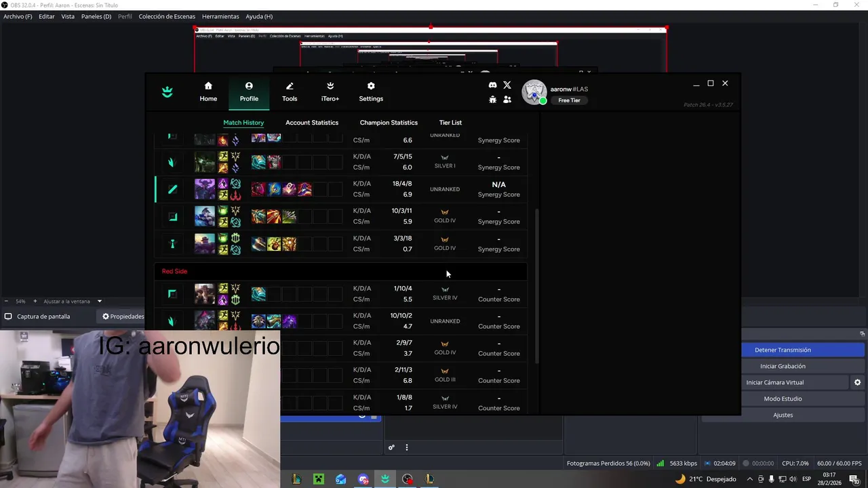Open the X social link icon
Image resolution: width=868 pixels, height=488 pixels.
[x=507, y=85]
